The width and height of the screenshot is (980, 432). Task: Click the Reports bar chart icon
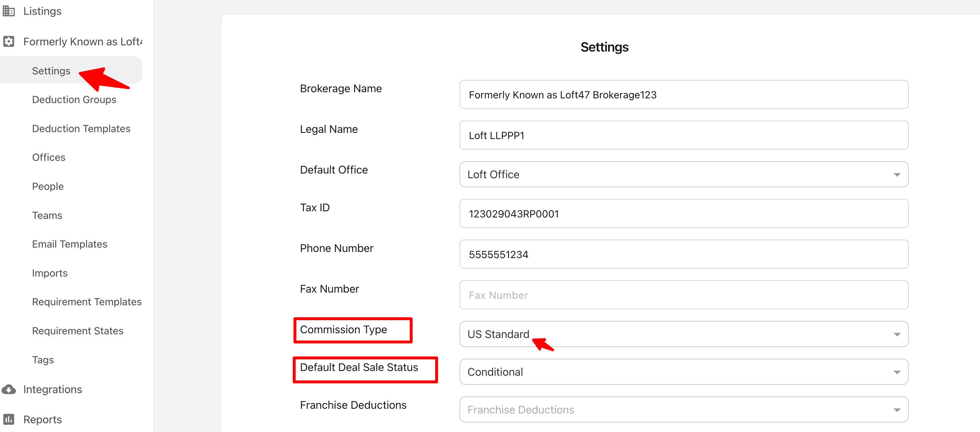[9, 419]
